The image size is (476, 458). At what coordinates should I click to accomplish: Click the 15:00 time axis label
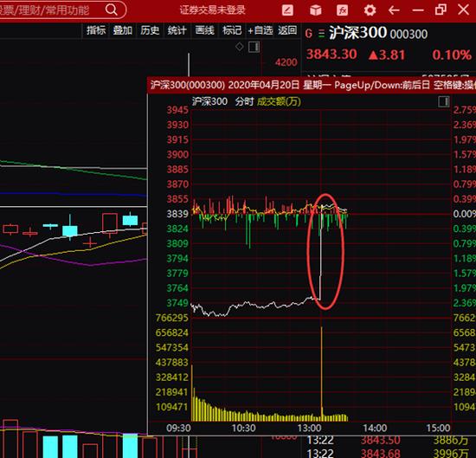(x=438, y=429)
